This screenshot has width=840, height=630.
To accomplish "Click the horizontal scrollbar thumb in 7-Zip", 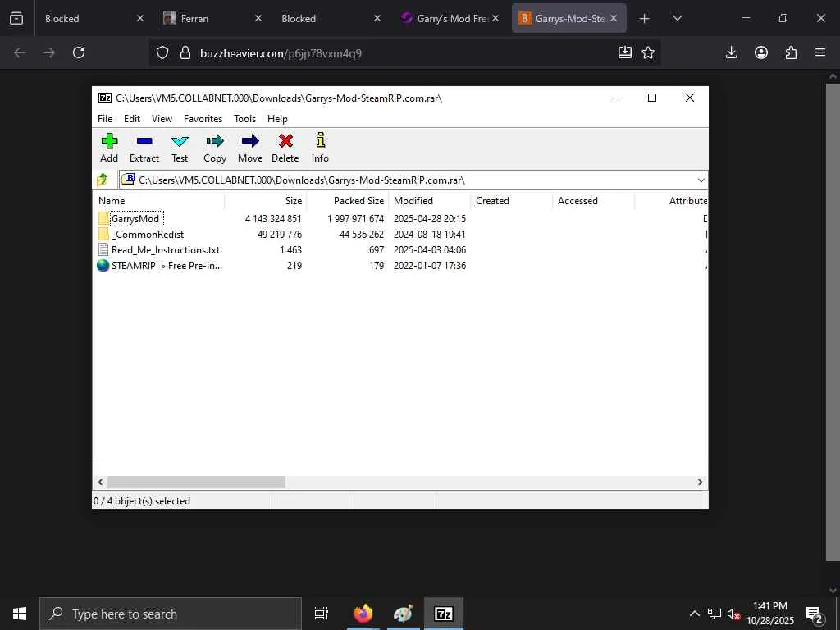I will tap(197, 482).
